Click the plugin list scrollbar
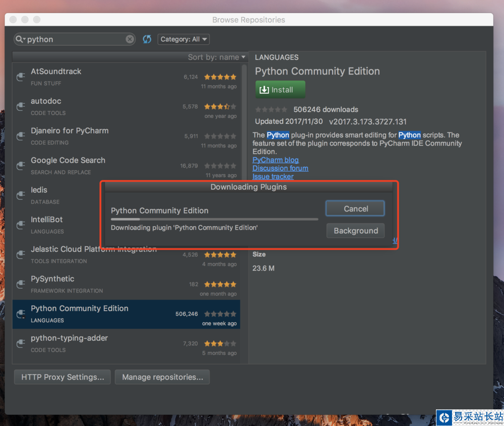504x426 pixels. coord(244,122)
